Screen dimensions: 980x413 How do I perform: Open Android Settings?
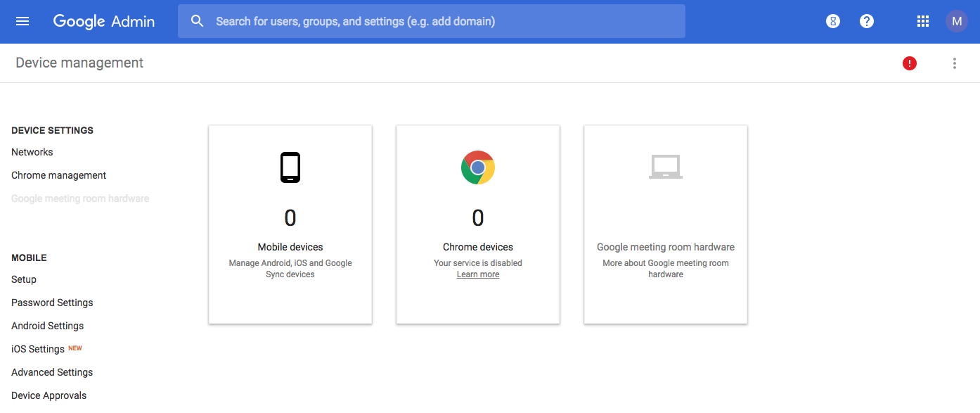click(48, 326)
